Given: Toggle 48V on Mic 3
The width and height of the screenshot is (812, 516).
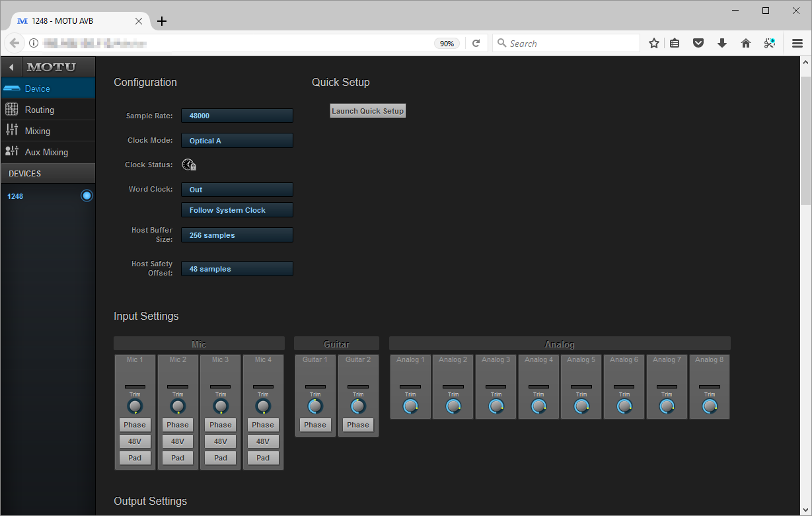Looking at the screenshot, I should (221, 441).
